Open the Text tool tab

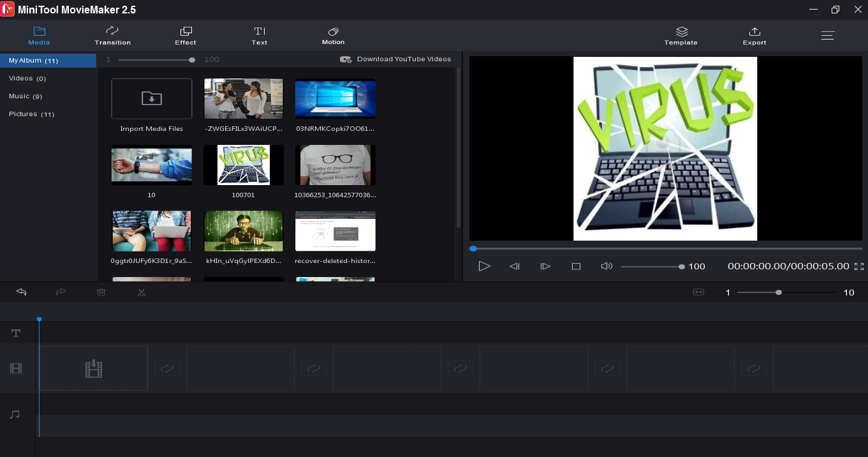pos(260,36)
